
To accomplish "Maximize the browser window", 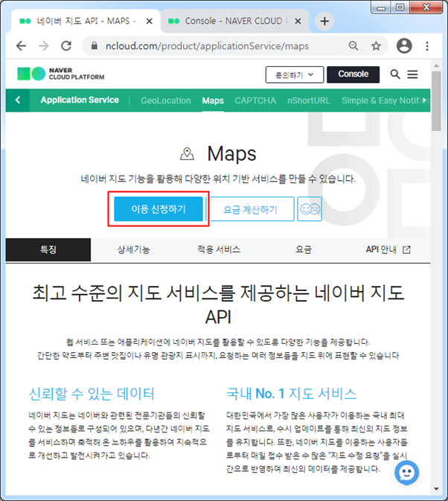I will [x=400, y=7].
